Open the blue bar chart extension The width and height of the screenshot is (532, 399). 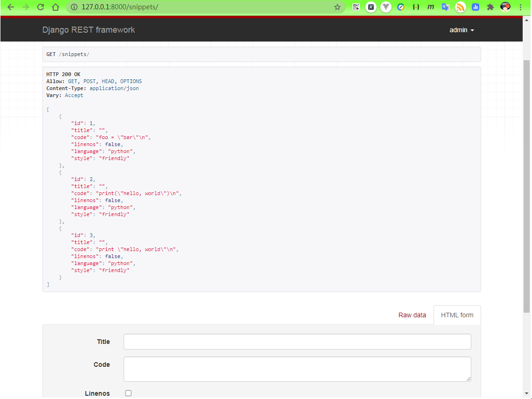point(476,7)
